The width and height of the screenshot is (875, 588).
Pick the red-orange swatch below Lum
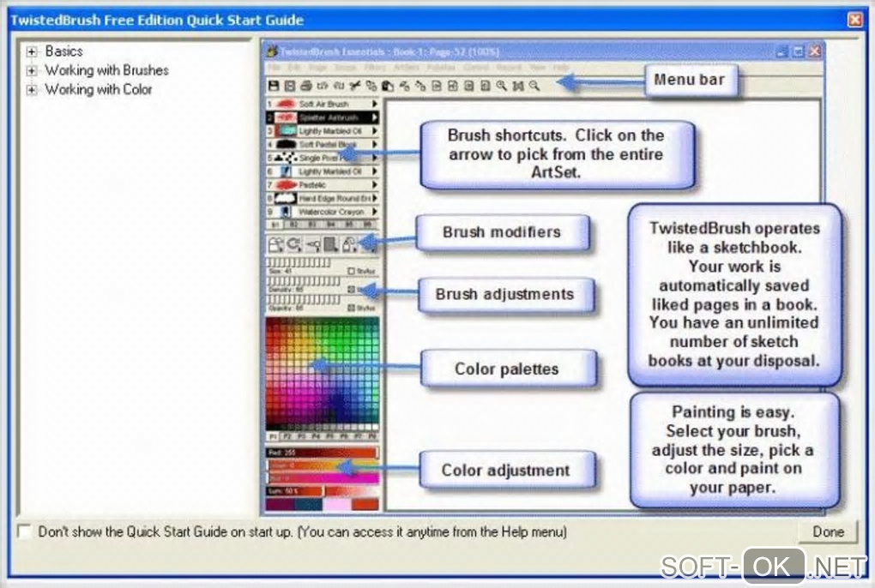[365, 504]
